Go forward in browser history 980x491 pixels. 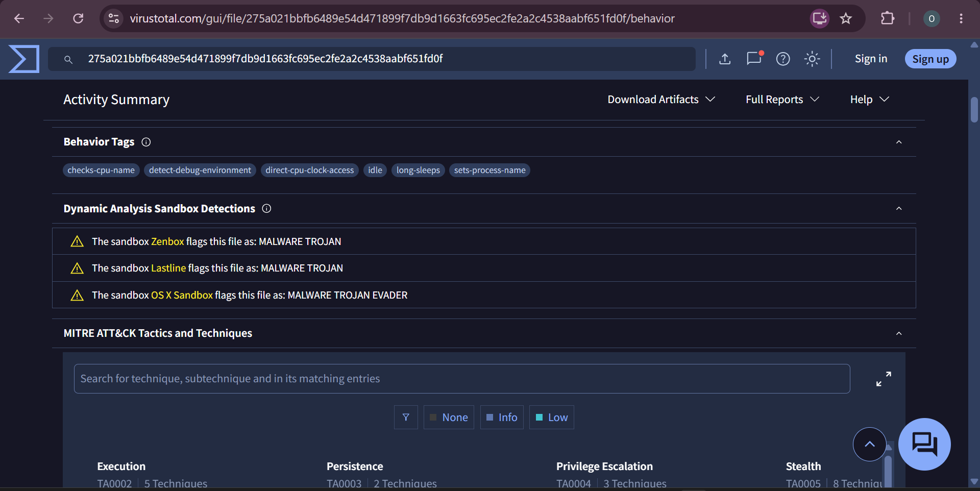(48, 18)
